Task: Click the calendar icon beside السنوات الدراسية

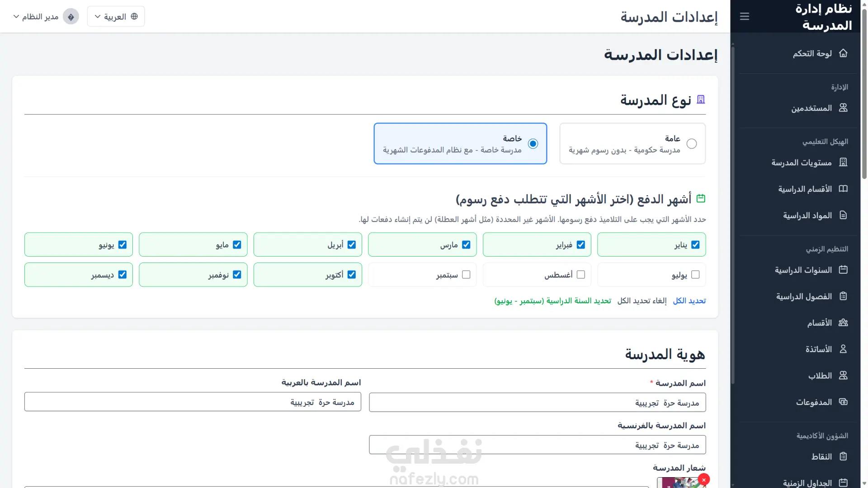Action: 843,270
